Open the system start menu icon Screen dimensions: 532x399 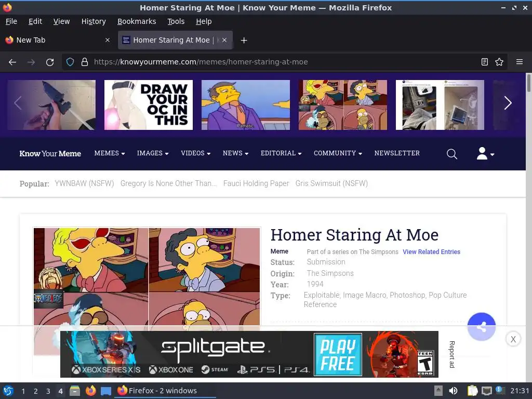[8, 391]
